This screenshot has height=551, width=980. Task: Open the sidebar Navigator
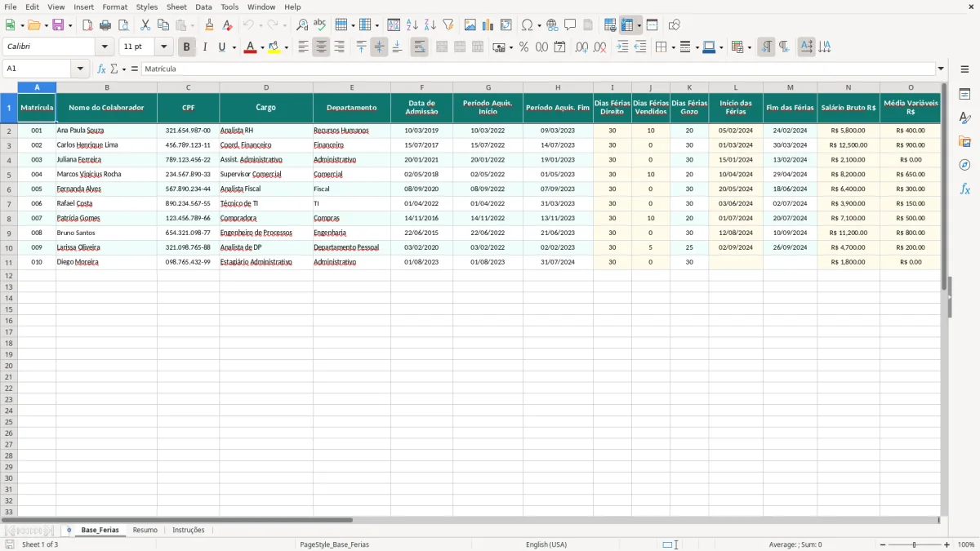tap(964, 165)
